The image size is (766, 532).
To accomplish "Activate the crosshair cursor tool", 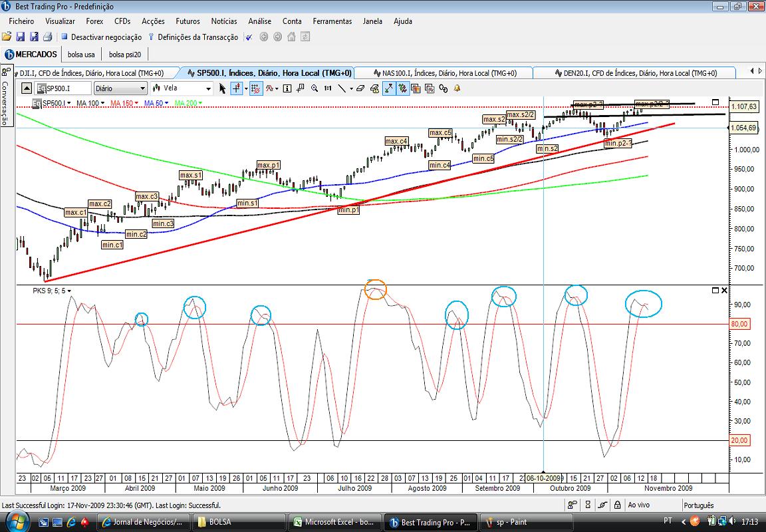I will [237, 88].
